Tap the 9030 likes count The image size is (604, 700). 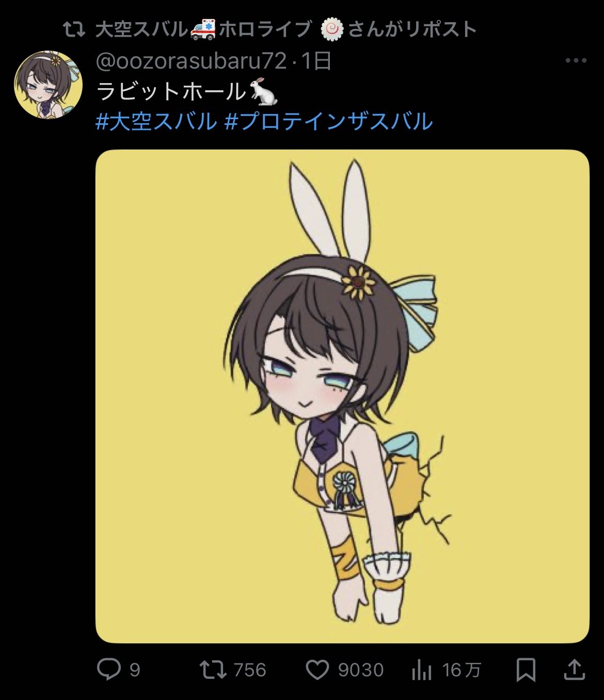click(x=361, y=670)
